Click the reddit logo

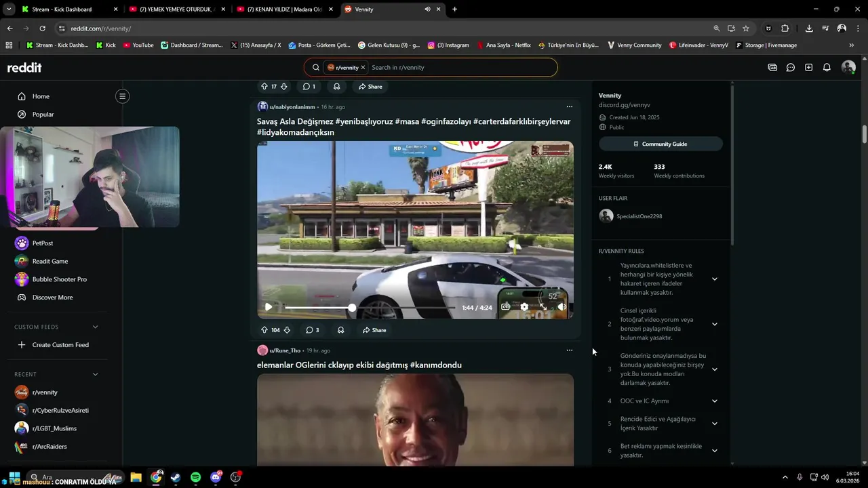click(24, 68)
